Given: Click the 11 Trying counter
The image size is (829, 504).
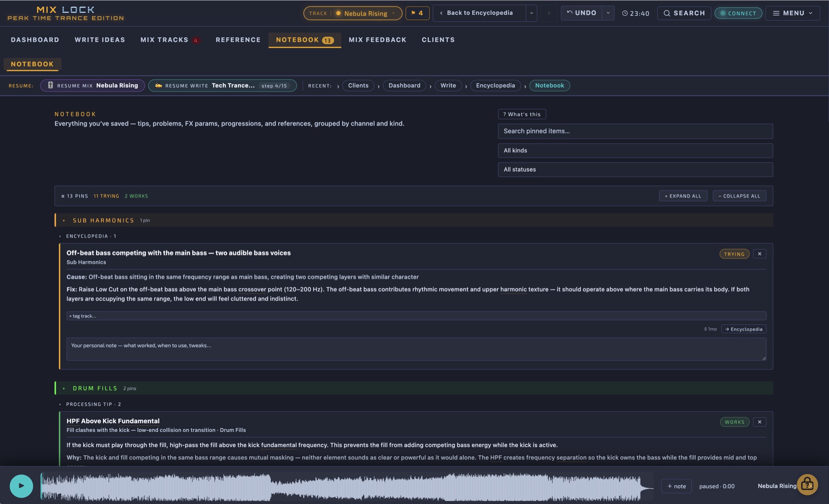Looking at the screenshot, I should [106, 196].
